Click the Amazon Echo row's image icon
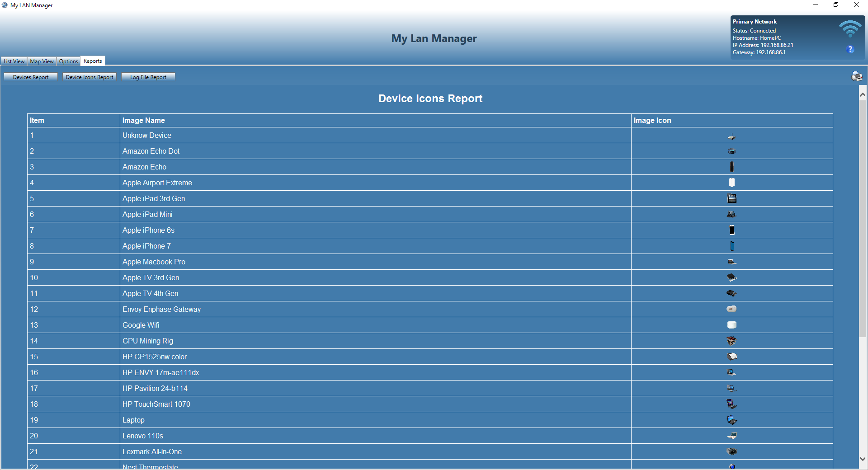This screenshot has width=868, height=470. 731,167
